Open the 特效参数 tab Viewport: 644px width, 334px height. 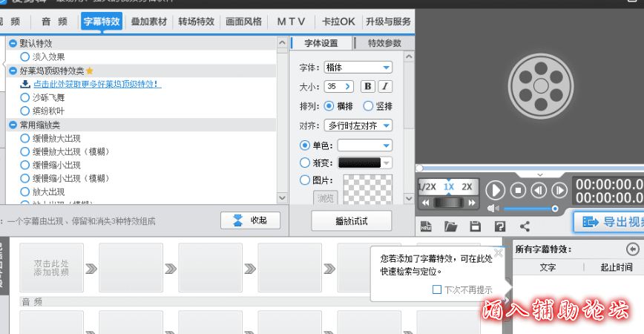click(384, 43)
